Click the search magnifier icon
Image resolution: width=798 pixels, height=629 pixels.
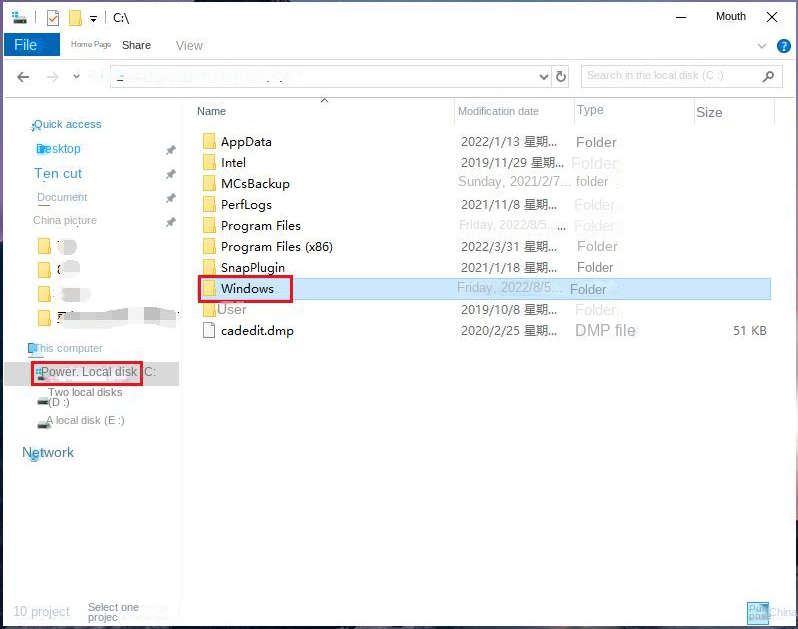point(768,76)
